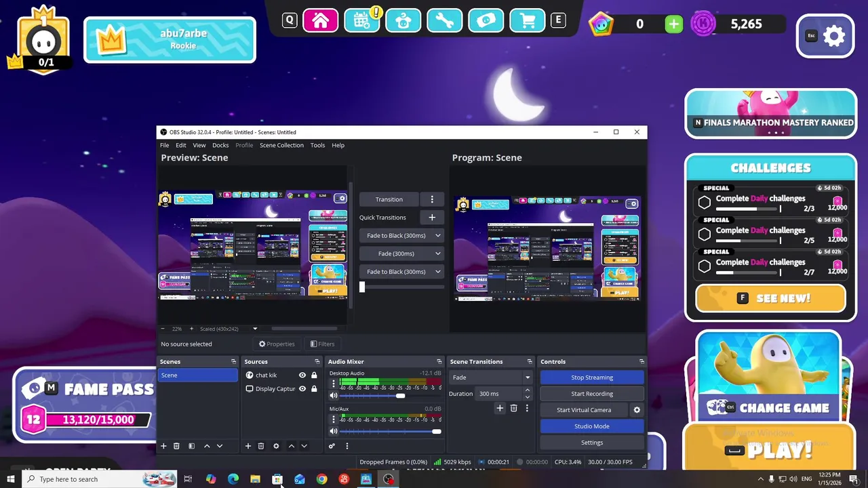
Task: Open the FAME PASS panel
Action: [85, 405]
